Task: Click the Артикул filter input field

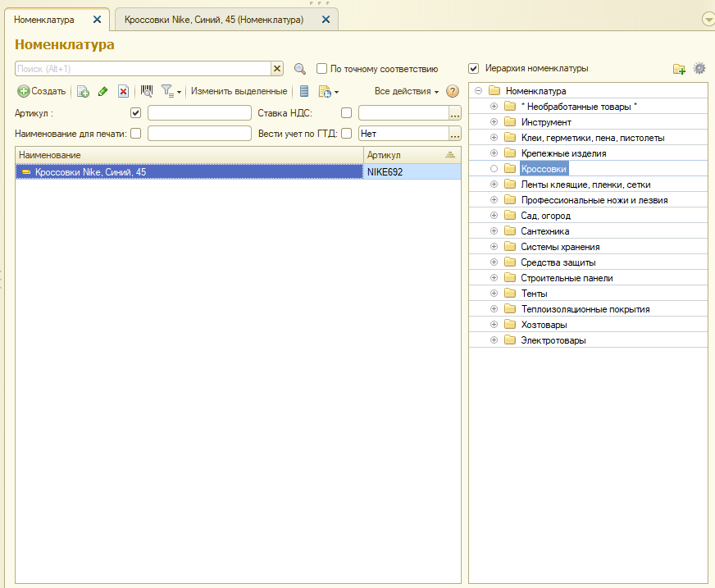Action: point(199,113)
